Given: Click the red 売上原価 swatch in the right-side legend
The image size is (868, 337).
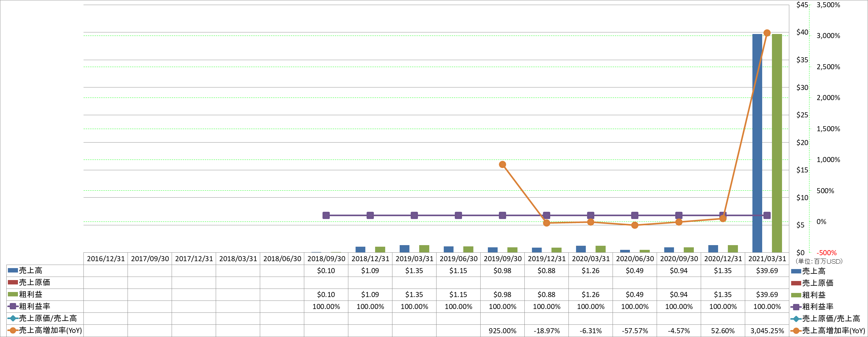Looking at the screenshot, I should pos(796,283).
